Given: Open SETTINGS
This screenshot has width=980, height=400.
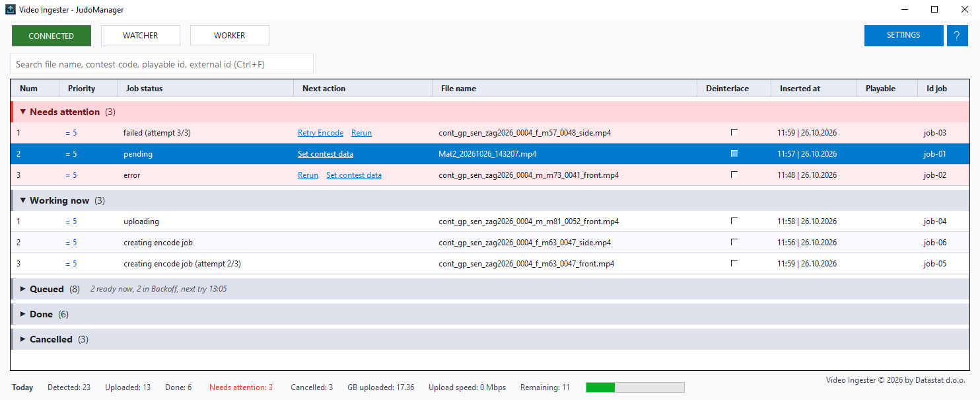Looking at the screenshot, I should [903, 36].
